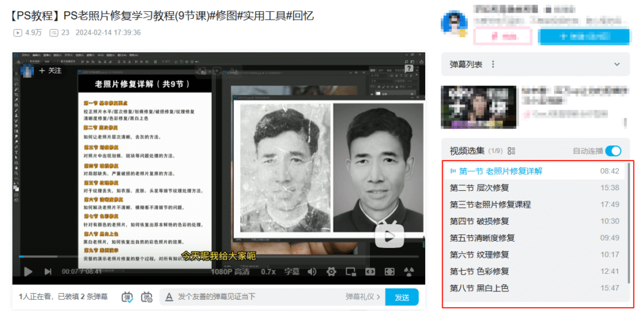
Task: Click the 4.9万 view count
Action: pos(28,33)
